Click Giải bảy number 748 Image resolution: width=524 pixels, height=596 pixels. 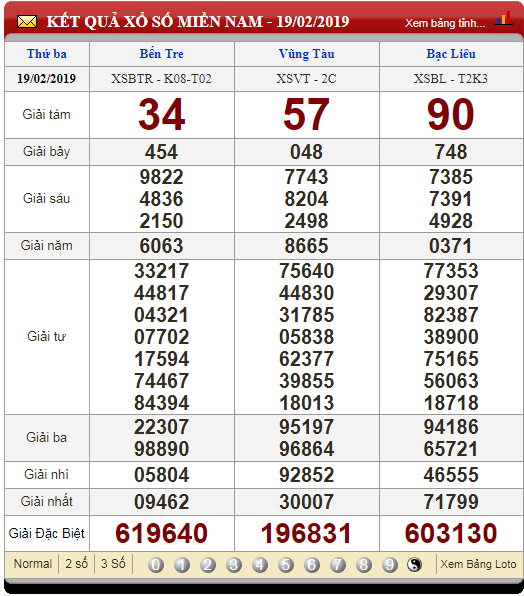click(451, 152)
